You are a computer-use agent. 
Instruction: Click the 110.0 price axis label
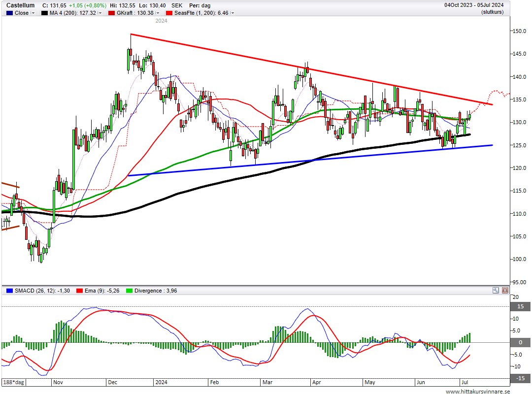tap(520, 214)
